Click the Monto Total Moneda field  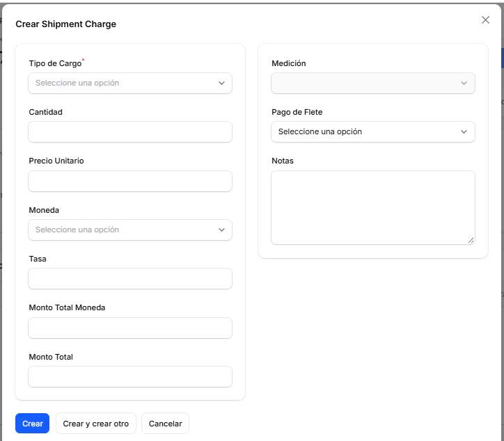pyautogui.click(x=130, y=328)
